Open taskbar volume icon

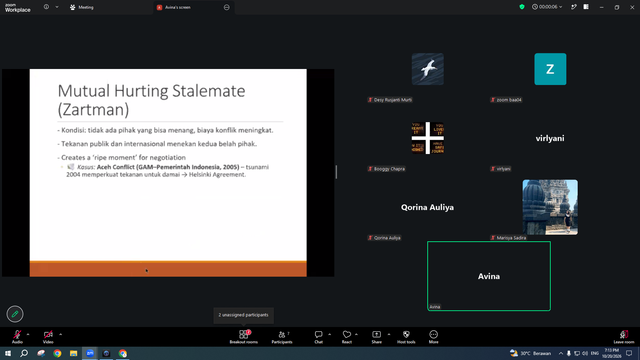pos(585,353)
